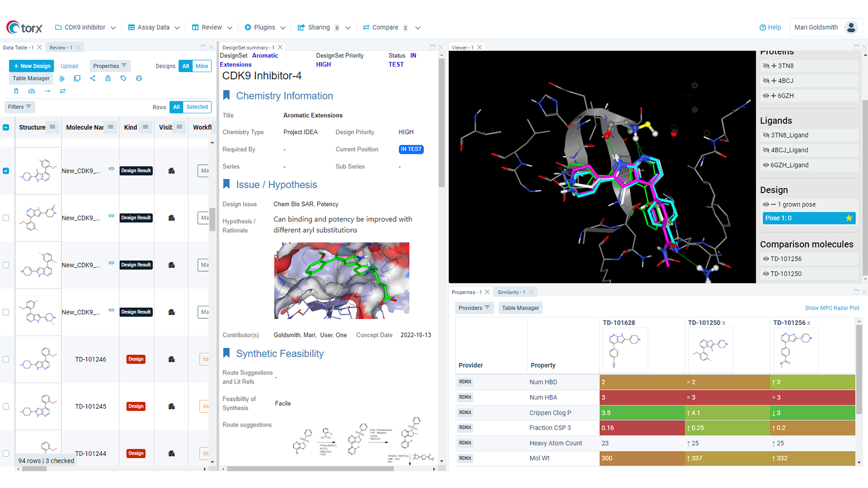
Task: Show the 3TN8 protein in viewer
Action: pyautogui.click(x=766, y=66)
